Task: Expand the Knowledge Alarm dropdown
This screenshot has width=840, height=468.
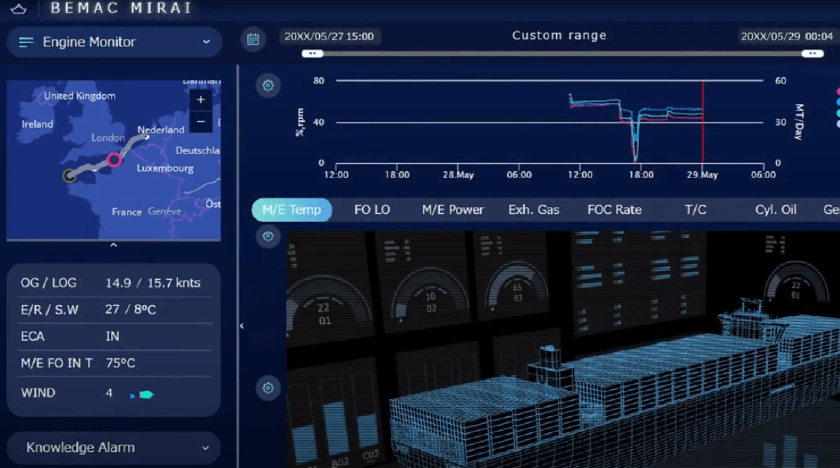Action: [x=114, y=448]
